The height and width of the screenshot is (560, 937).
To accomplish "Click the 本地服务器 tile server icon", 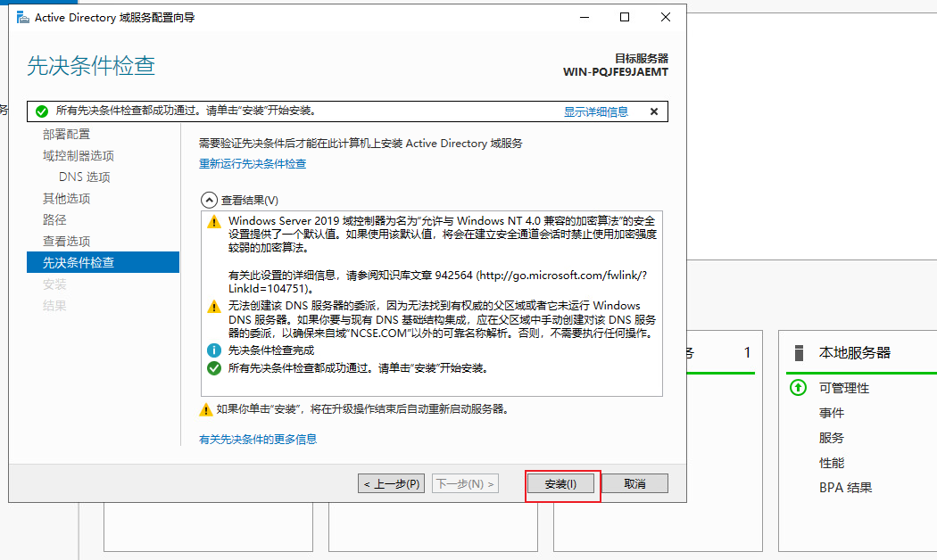I will point(800,352).
